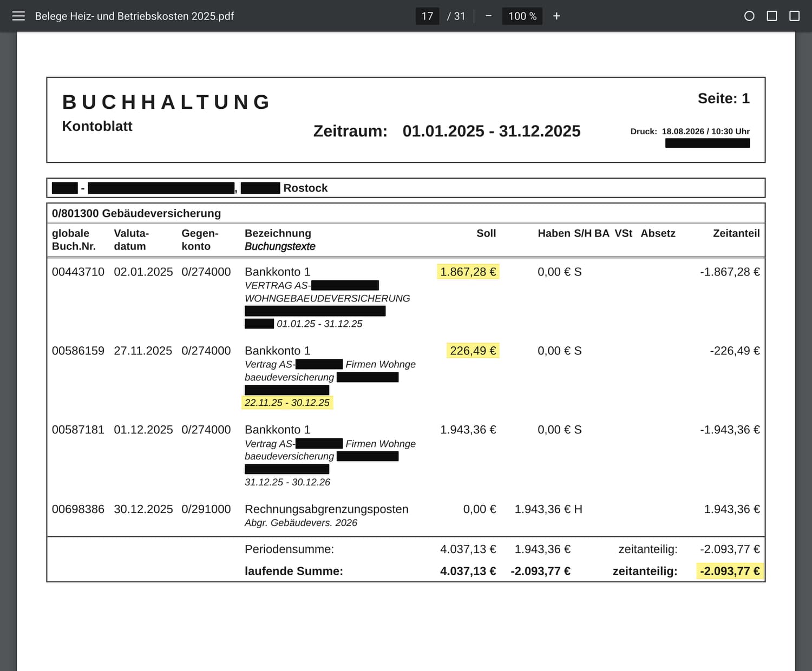Click booking number 00587181
This screenshot has height=671, width=812.
78,430
